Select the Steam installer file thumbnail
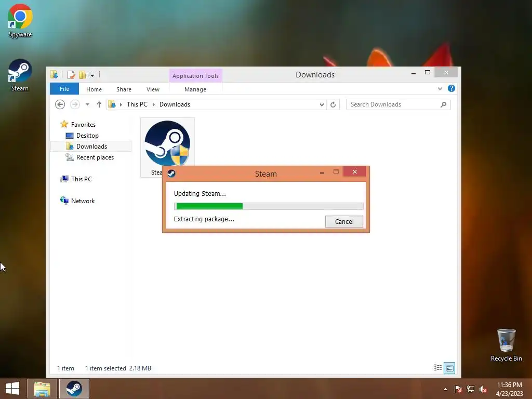The width and height of the screenshot is (532, 399). click(167, 142)
